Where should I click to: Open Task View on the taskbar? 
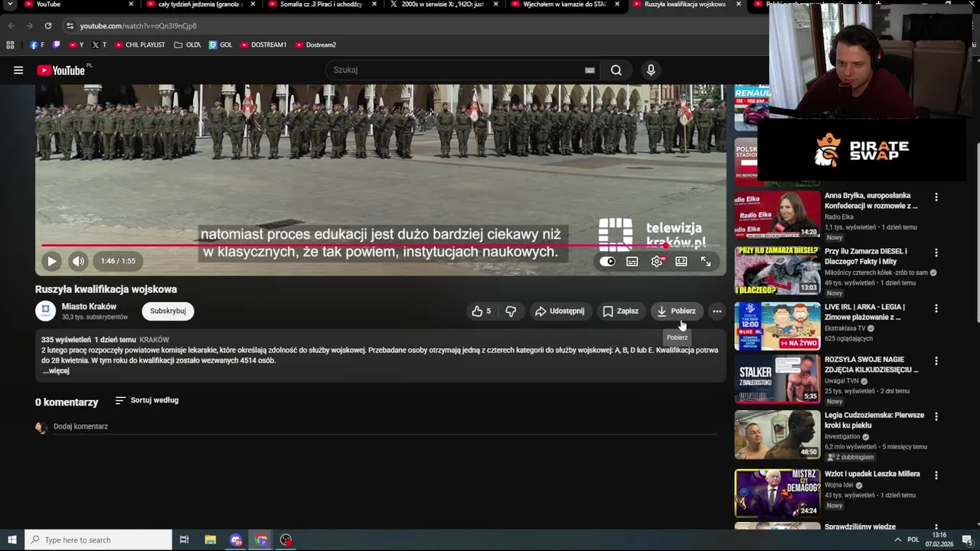(185, 540)
